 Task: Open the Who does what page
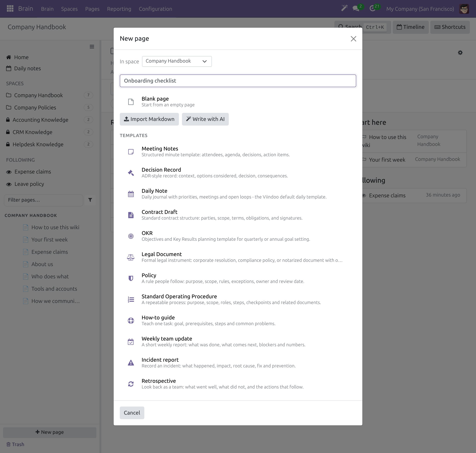click(x=50, y=276)
